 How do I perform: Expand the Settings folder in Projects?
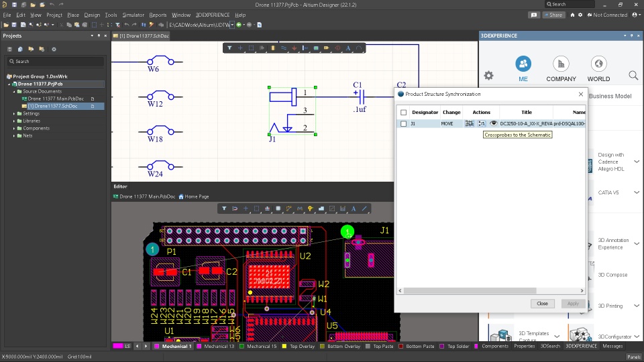14,114
